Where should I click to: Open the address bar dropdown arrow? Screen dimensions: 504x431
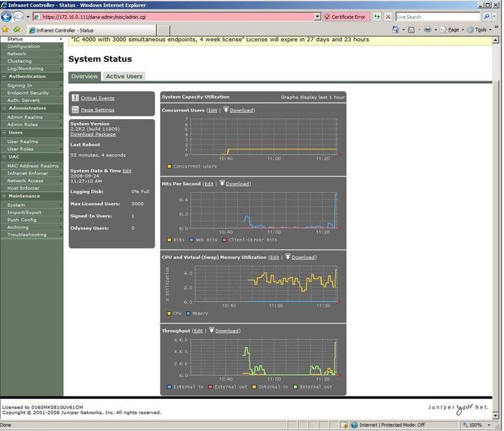tap(317, 17)
